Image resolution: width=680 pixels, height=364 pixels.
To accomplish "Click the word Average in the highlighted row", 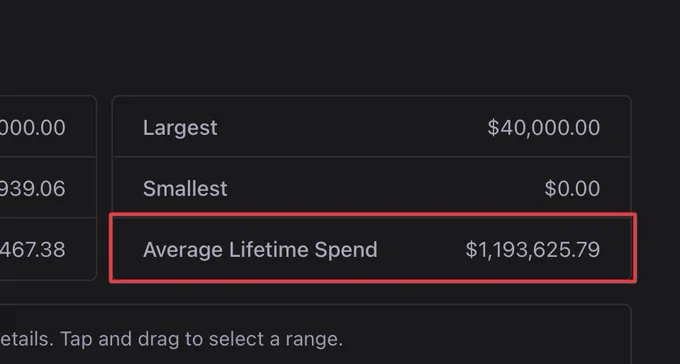I will coord(183,250).
